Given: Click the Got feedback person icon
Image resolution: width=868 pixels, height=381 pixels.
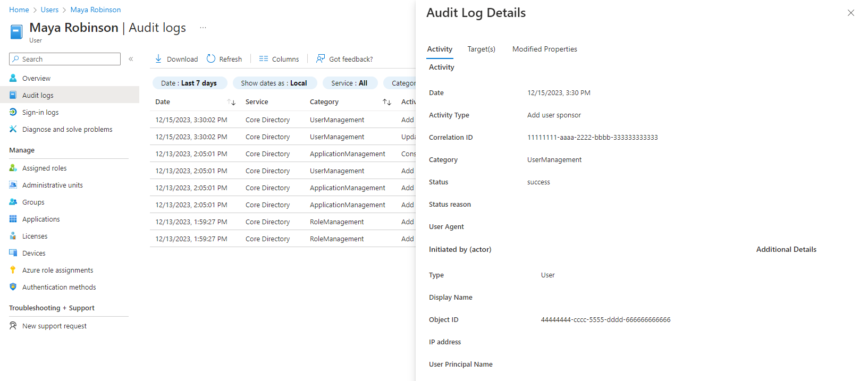Looking at the screenshot, I should [321, 58].
